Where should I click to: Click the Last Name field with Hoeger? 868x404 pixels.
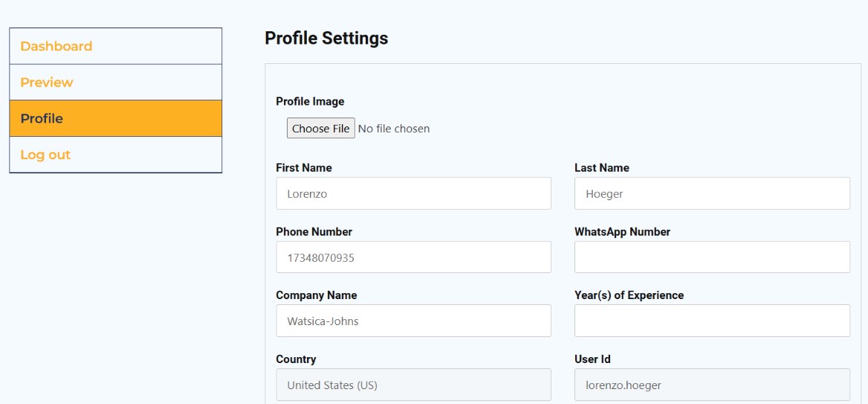click(x=712, y=193)
